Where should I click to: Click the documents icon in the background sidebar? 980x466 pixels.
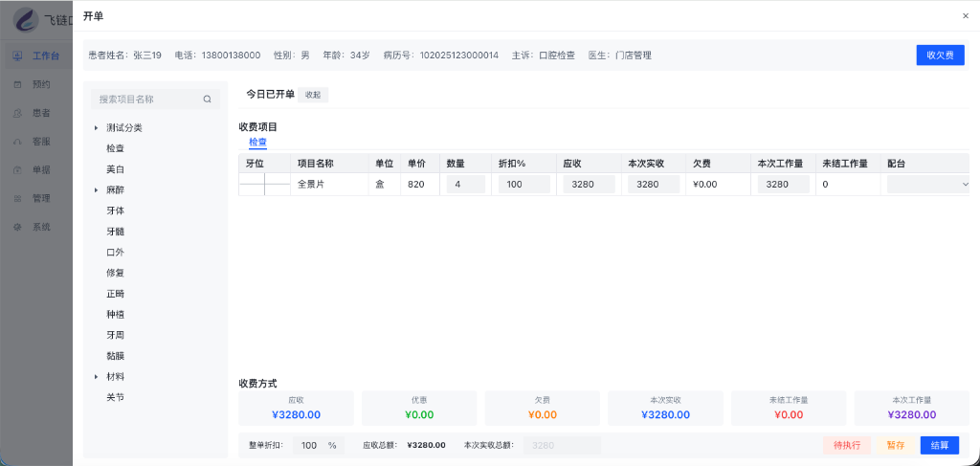(x=17, y=170)
